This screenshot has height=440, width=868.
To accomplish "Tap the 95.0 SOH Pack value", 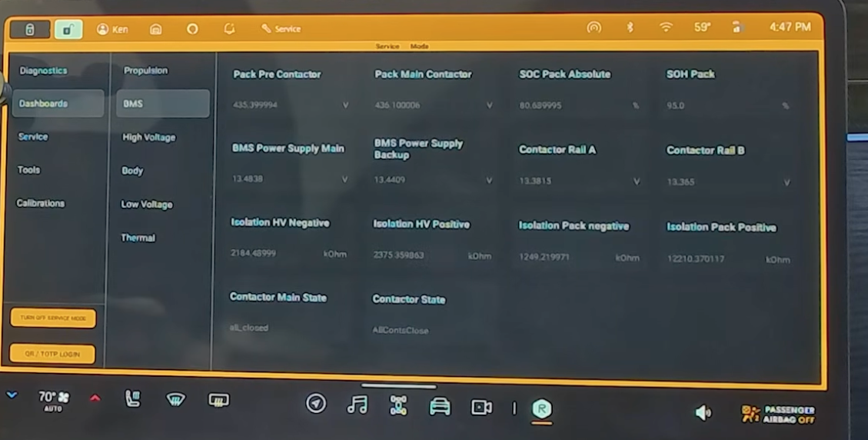I will [x=675, y=105].
